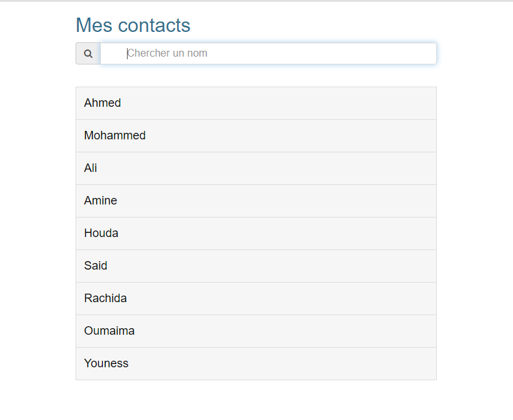513x420 pixels.
Task: Select the Ahmed contact row
Action: (x=256, y=103)
